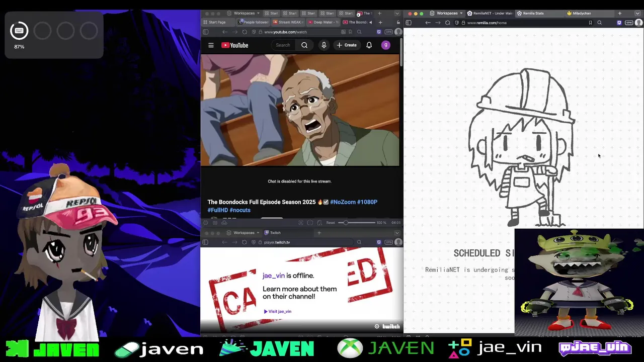
Task: Open the Twitch extension icon in YouTube window
Action: tap(378, 32)
